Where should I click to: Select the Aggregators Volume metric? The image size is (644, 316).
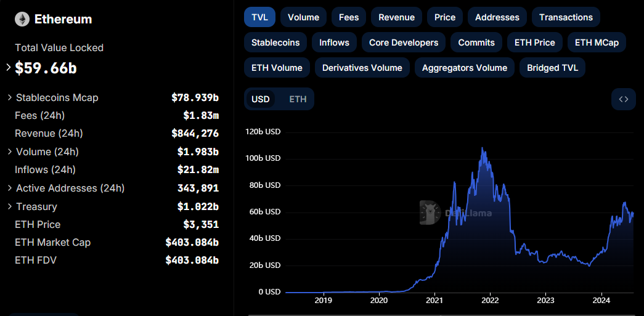pyautogui.click(x=464, y=68)
